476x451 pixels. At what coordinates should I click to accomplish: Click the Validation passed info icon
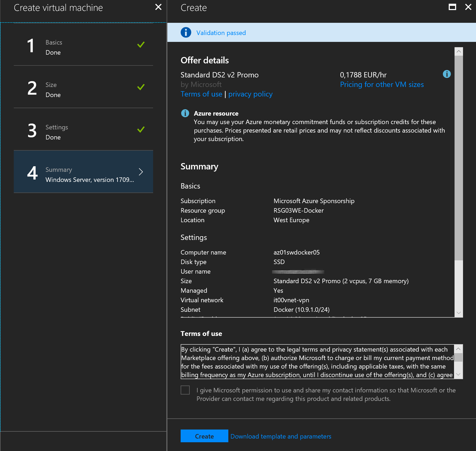186,32
